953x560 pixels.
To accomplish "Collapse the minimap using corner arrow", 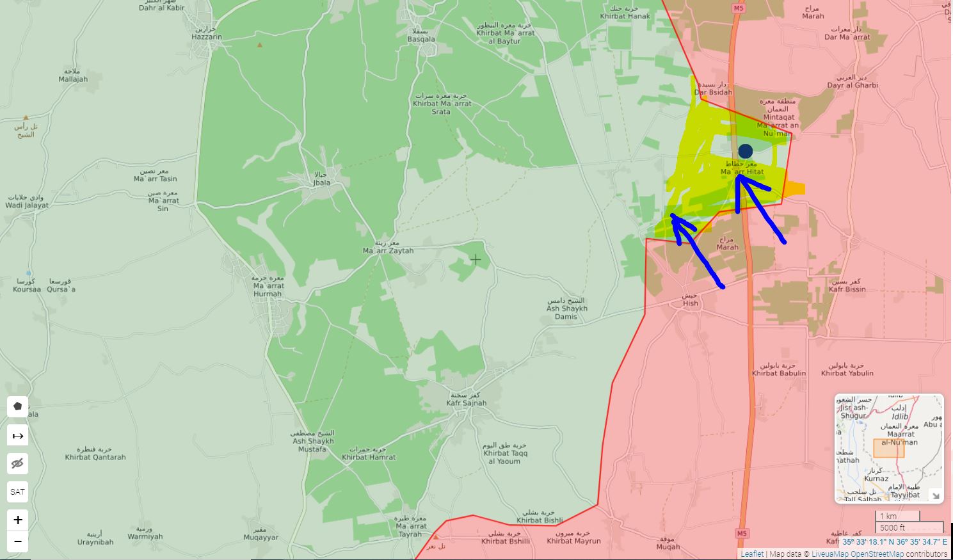I will point(935,495).
